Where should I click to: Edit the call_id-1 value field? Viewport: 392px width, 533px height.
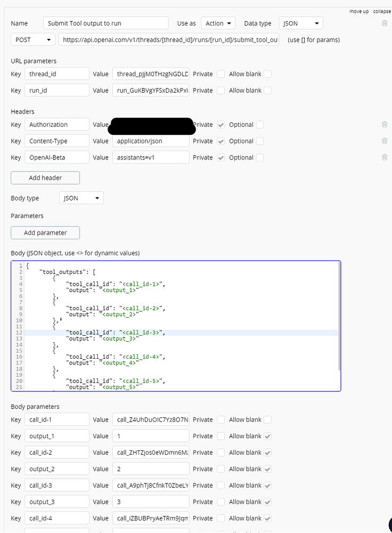pos(151,419)
